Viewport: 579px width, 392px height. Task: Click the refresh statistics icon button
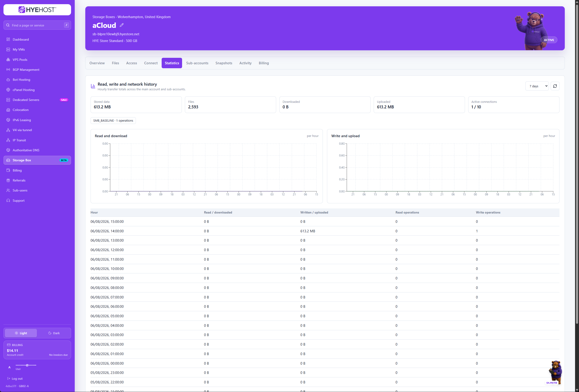point(555,86)
